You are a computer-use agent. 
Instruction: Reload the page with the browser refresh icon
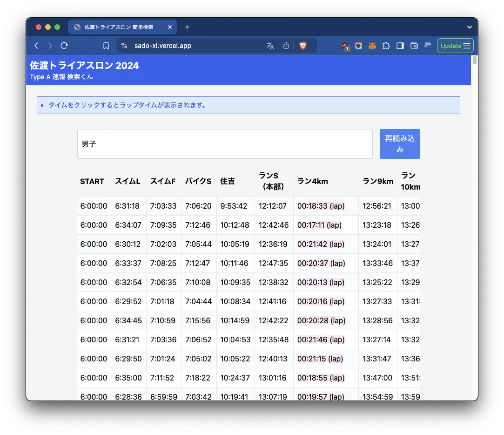(64, 46)
